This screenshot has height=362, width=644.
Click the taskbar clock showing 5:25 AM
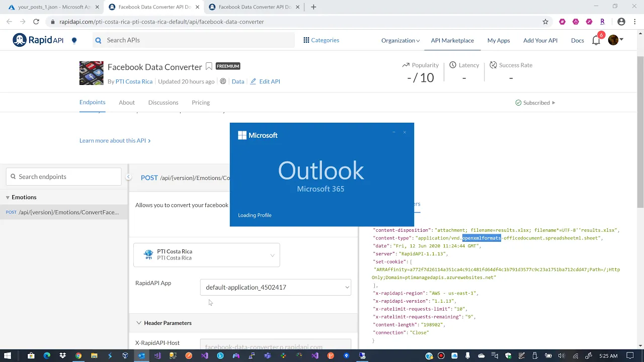pyautogui.click(x=608, y=356)
